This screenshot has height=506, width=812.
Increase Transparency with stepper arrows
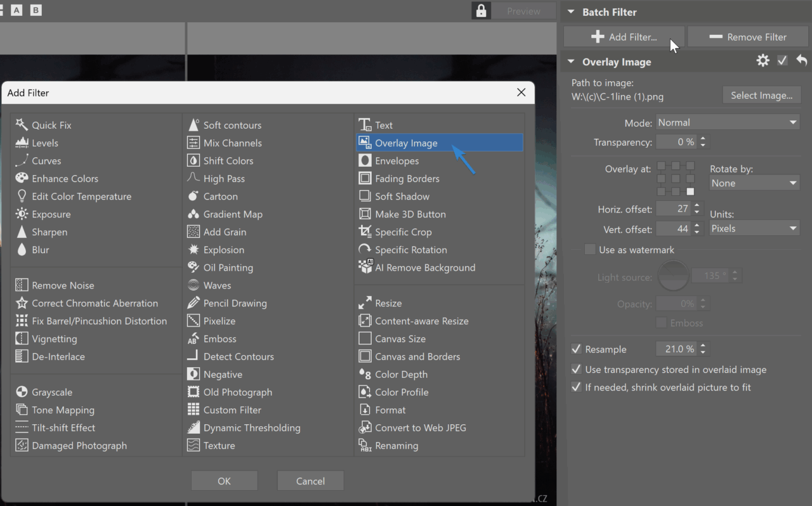702,142
